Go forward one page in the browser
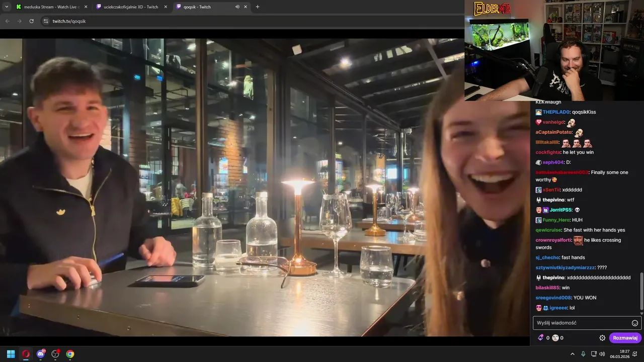Viewport: 644px width, 362px height. [19, 21]
